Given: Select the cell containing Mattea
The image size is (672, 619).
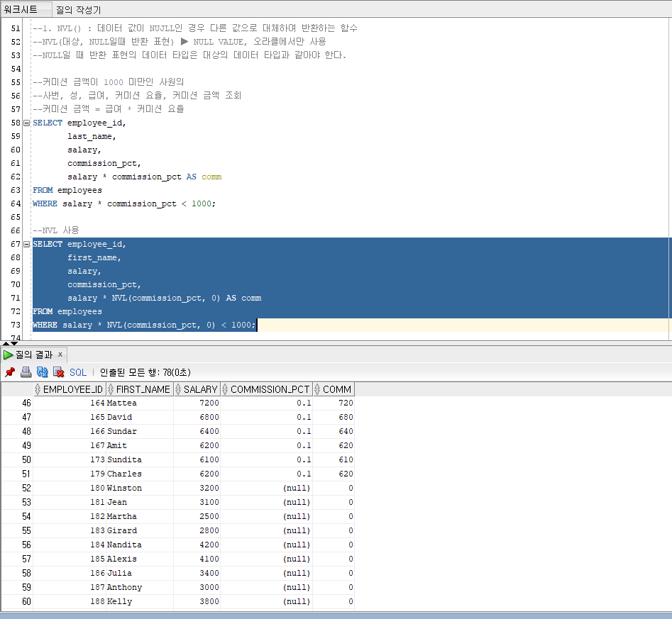Looking at the screenshot, I should tap(139, 403).
